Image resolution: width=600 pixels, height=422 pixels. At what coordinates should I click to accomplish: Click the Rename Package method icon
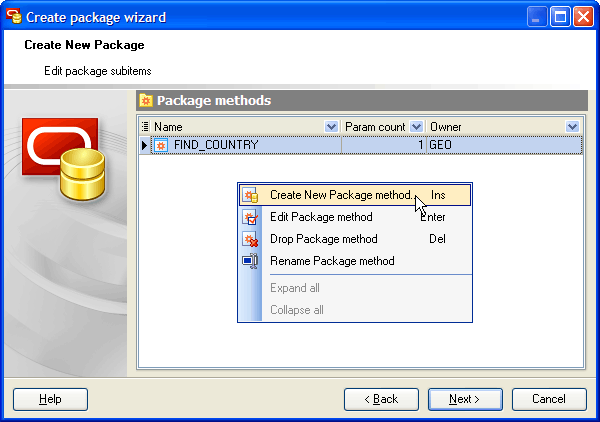click(x=250, y=261)
